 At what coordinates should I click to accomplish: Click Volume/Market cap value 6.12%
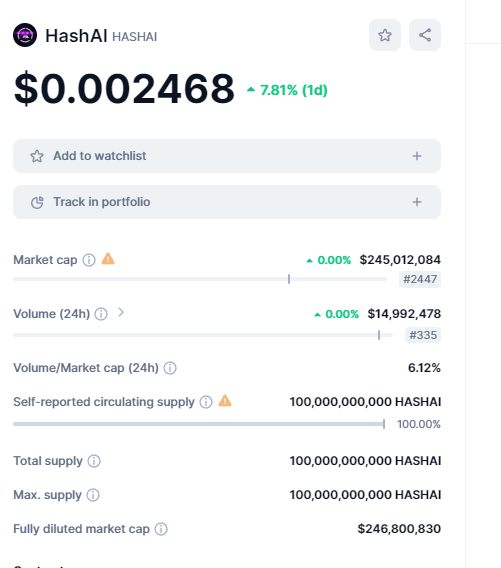pos(424,368)
